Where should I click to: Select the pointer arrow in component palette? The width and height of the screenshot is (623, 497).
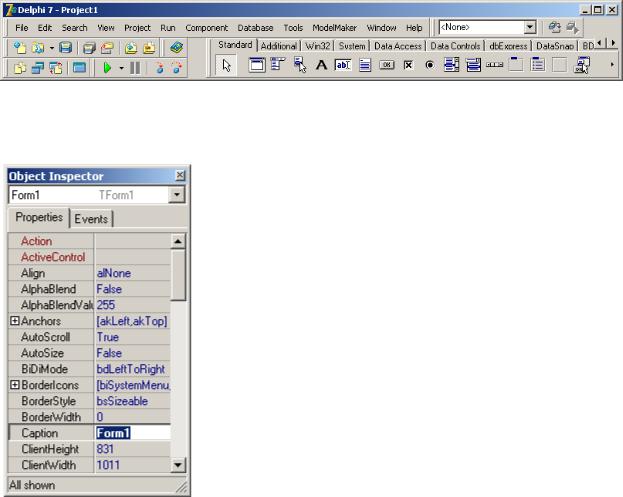click(x=226, y=65)
